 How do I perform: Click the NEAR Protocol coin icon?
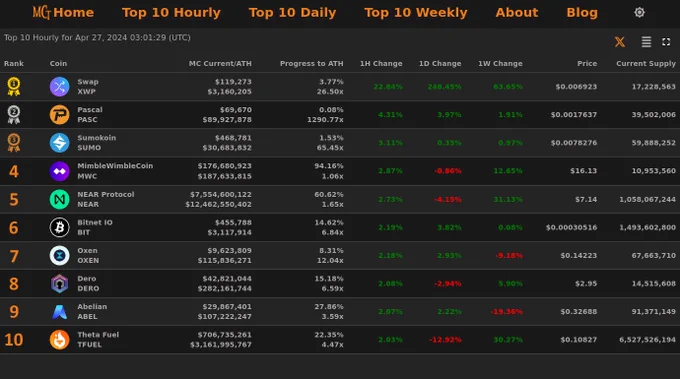point(59,199)
